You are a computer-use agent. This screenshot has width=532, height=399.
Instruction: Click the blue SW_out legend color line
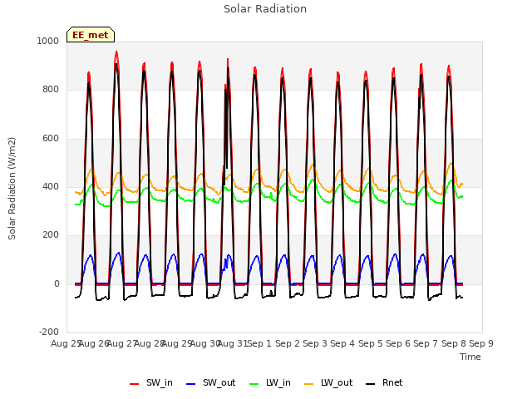[191, 384]
